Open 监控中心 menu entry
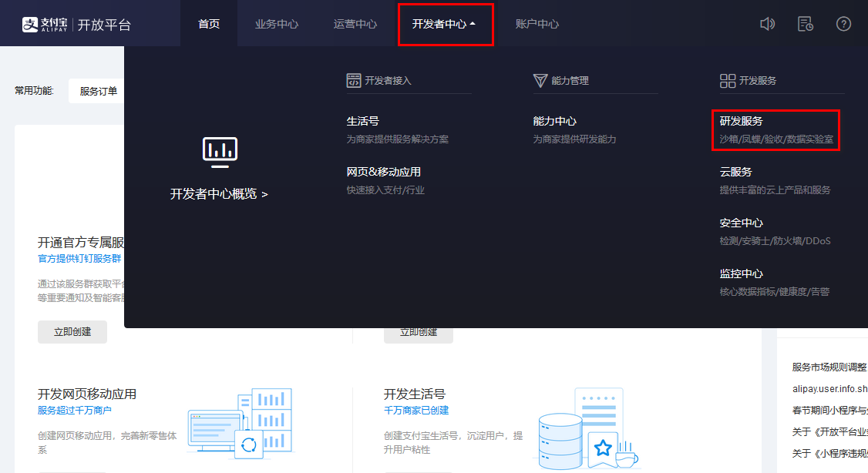868x473 pixels. 742,273
